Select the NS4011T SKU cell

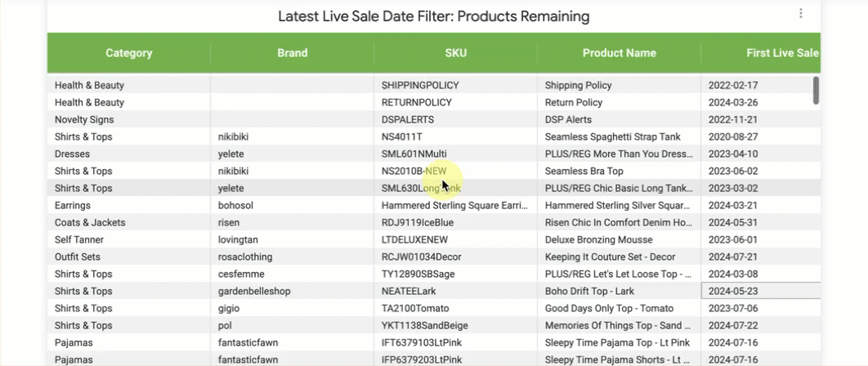point(455,136)
